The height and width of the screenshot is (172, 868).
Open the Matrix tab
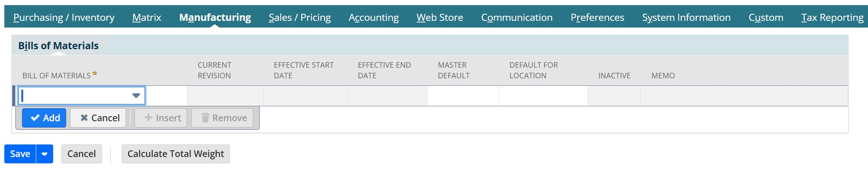(x=147, y=17)
